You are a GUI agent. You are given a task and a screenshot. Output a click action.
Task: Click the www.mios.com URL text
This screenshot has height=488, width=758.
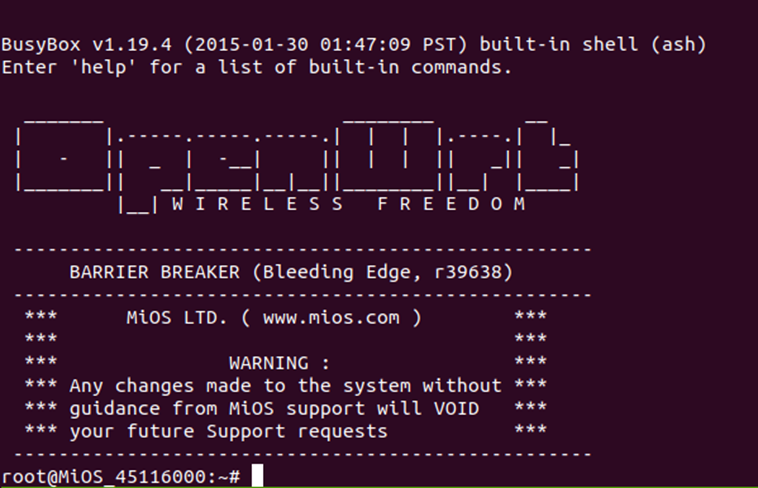(331, 318)
